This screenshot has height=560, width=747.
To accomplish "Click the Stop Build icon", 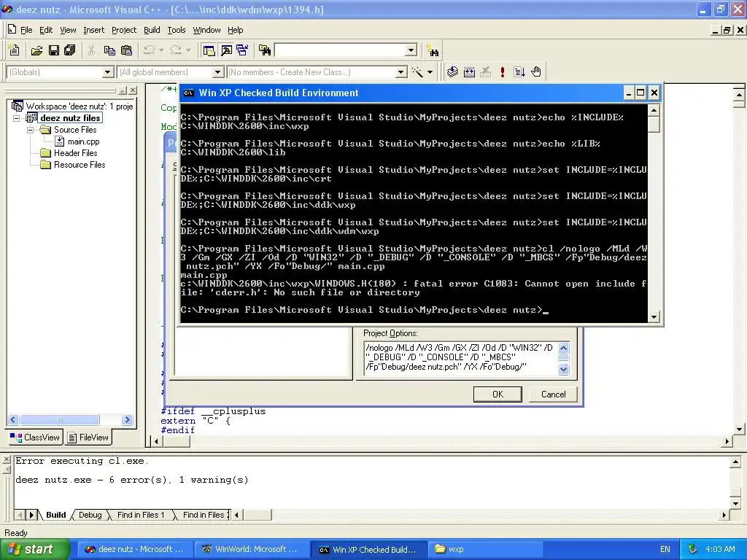I will click(x=485, y=72).
